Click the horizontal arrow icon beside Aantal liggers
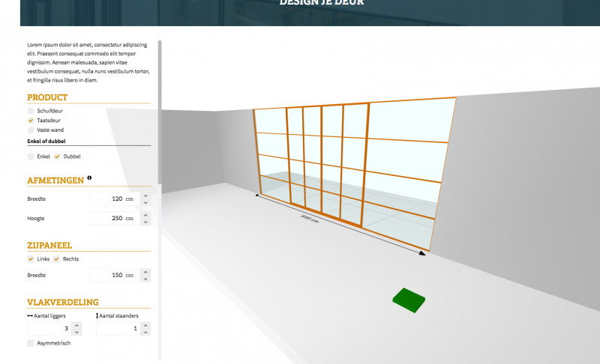600x364 pixels. click(30, 316)
